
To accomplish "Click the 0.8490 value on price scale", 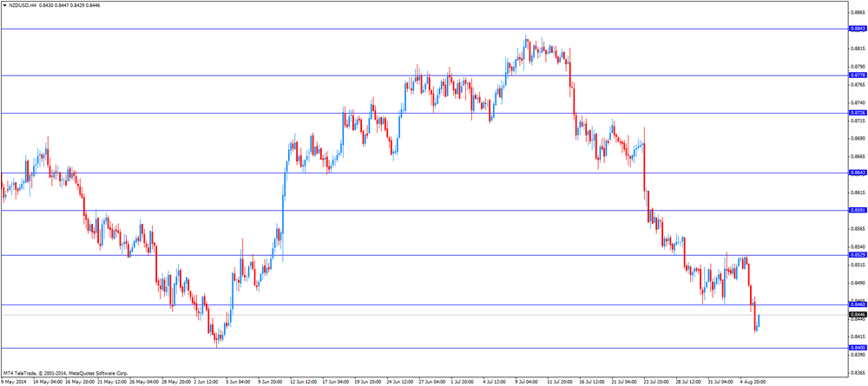I will coord(858,283).
